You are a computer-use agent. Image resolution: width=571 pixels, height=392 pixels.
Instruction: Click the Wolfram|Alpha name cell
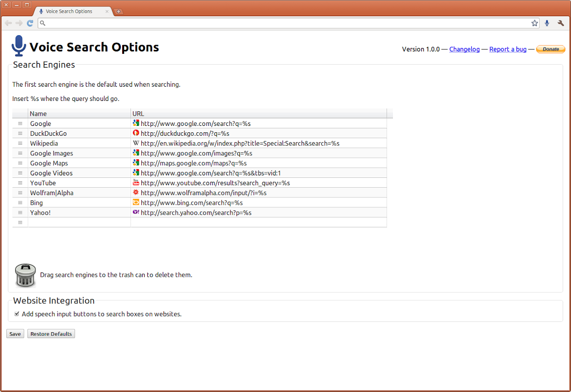point(79,193)
